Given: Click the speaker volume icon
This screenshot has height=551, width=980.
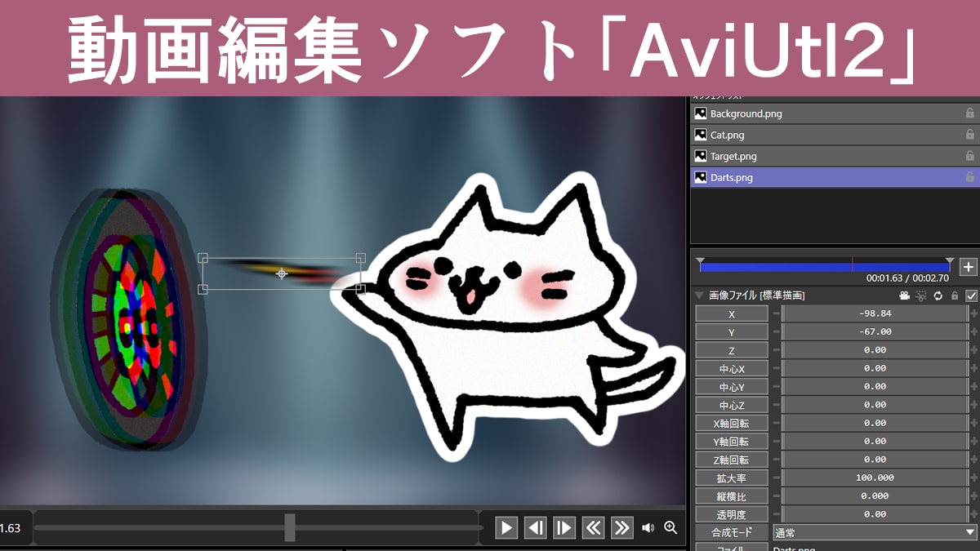Looking at the screenshot, I should click(648, 527).
